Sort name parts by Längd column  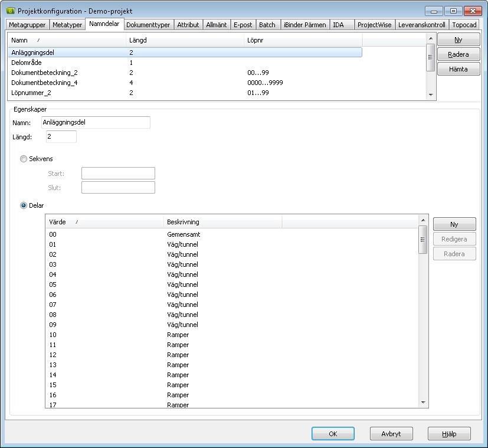[x=185, y=40]
